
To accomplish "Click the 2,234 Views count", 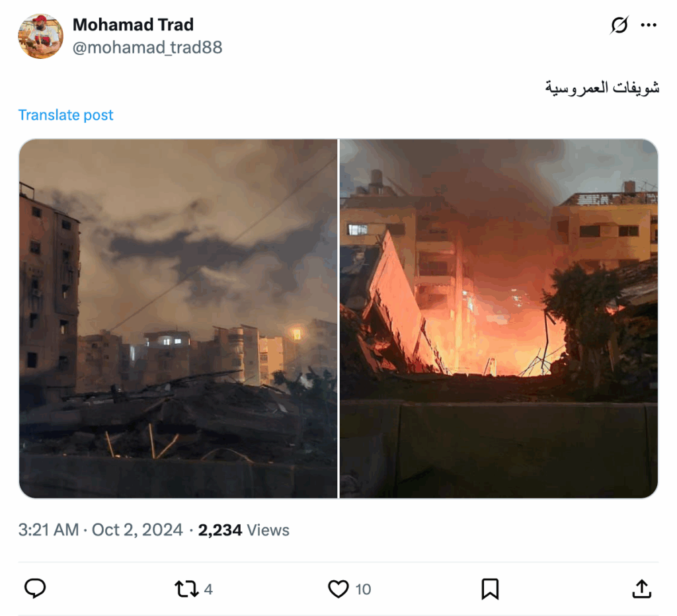I will 243,529.
